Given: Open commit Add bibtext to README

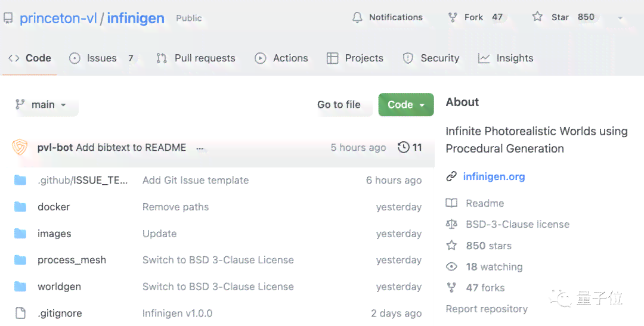Looking at the screenshot, I should [x=131, y=147].
